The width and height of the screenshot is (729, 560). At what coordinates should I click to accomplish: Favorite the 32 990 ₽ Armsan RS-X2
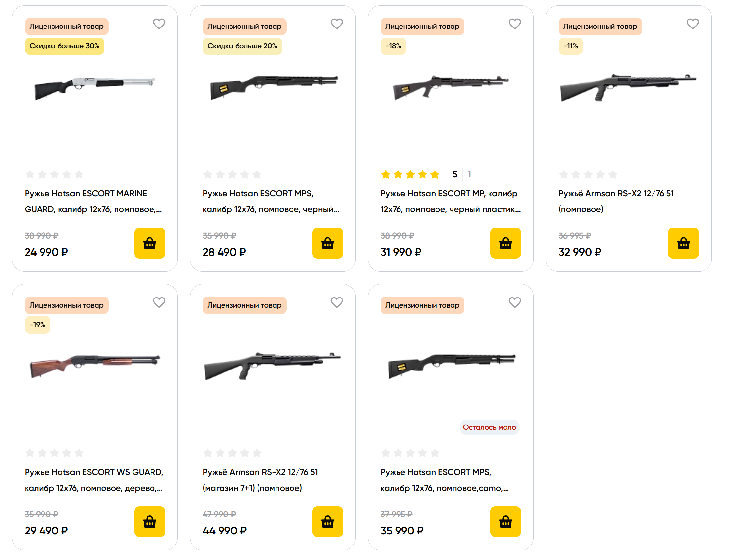[692, 24]
